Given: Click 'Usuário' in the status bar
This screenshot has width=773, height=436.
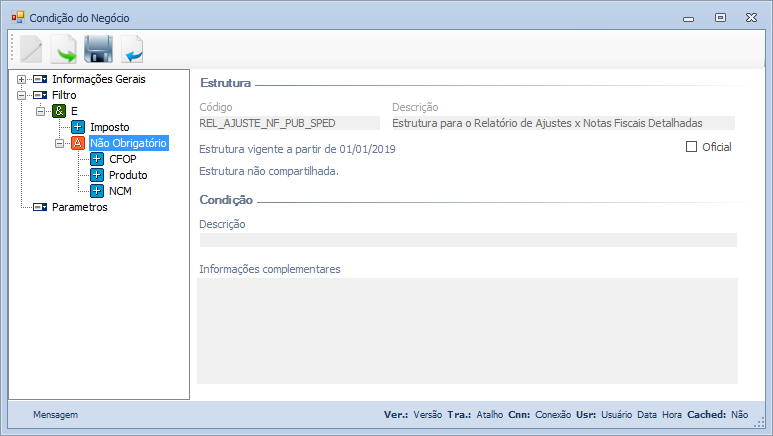Looking at the screenshot, I should (x=616, y=415).
